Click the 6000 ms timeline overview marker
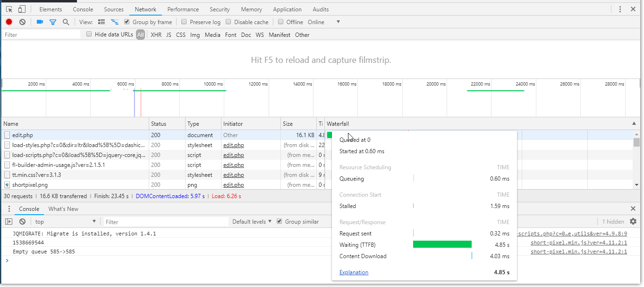This screenshot has height=287, width=644. coord(126,84)
